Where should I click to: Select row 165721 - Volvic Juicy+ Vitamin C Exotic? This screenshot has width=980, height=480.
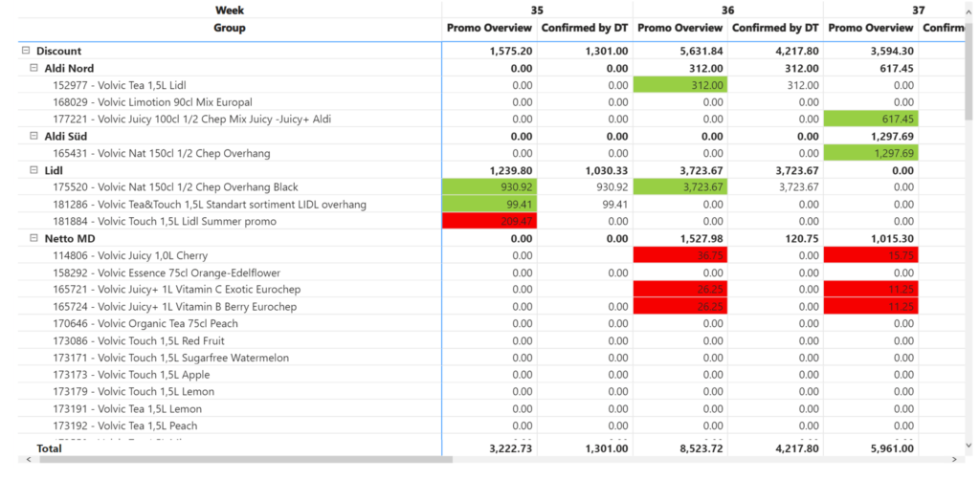point(230,289)
